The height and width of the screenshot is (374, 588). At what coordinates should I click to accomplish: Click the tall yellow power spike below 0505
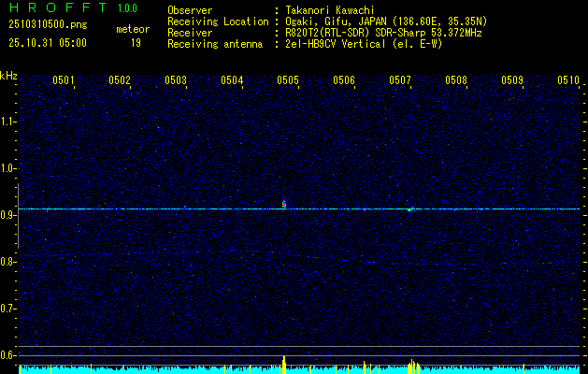coord(284,365)
